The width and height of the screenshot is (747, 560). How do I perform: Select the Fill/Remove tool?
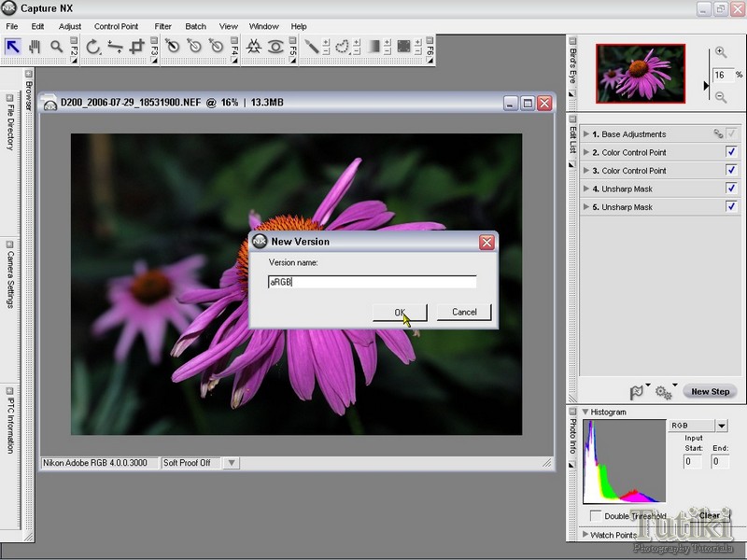(x=404, y=47)
